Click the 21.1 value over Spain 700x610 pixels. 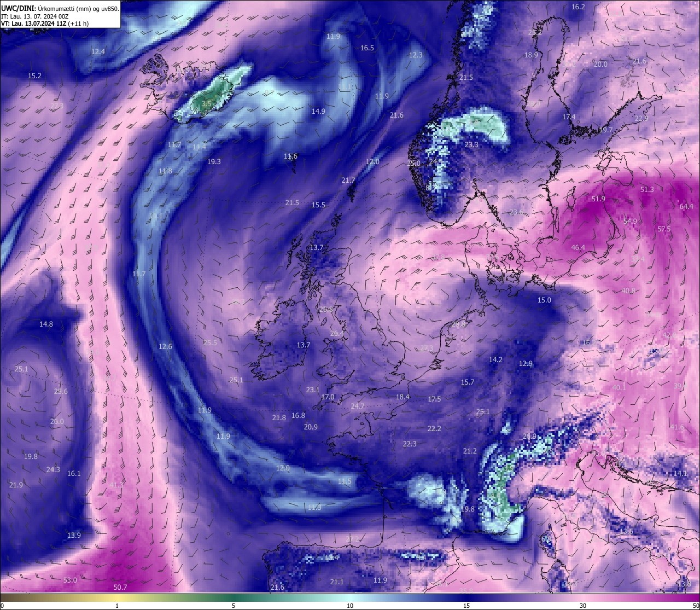coord(337,582)
